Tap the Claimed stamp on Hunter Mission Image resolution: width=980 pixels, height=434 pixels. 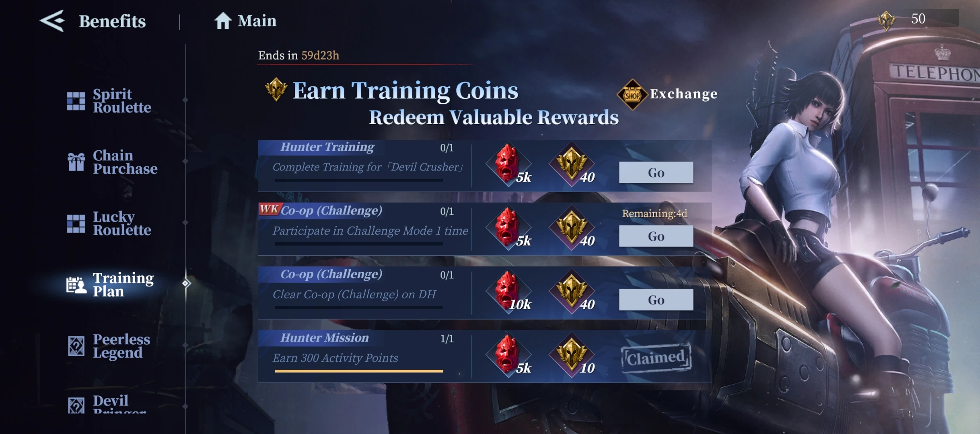point(656,357)
